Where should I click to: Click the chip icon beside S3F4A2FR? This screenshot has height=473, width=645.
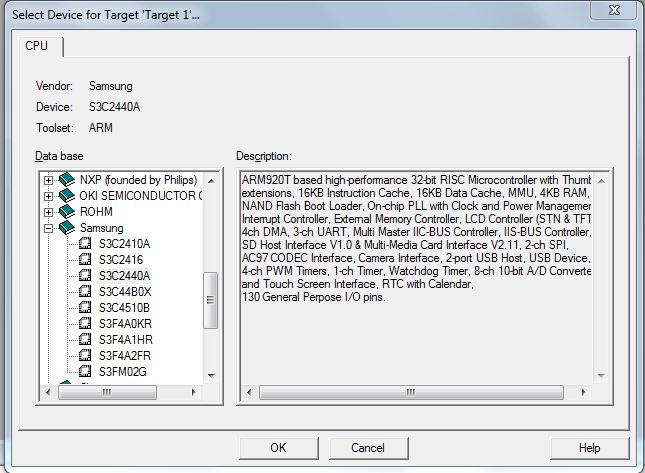85,355
